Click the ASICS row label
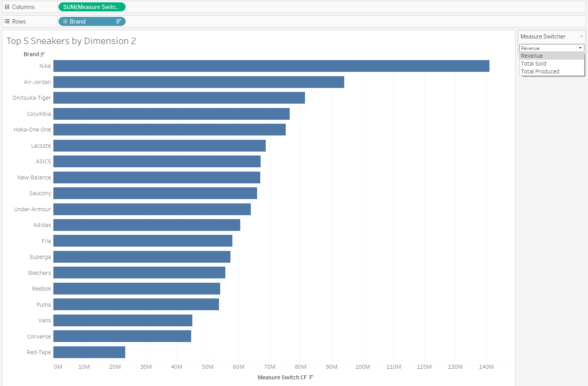 click(44, 161)
